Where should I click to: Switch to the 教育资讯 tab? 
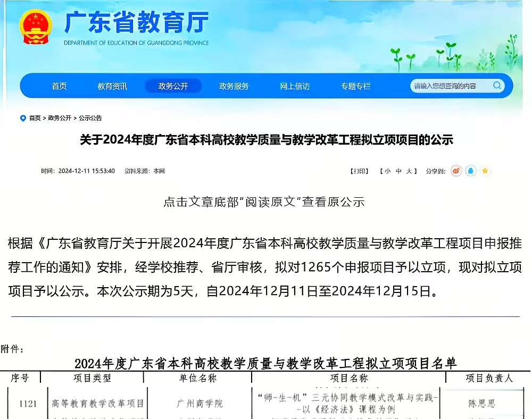click(111, 86)
